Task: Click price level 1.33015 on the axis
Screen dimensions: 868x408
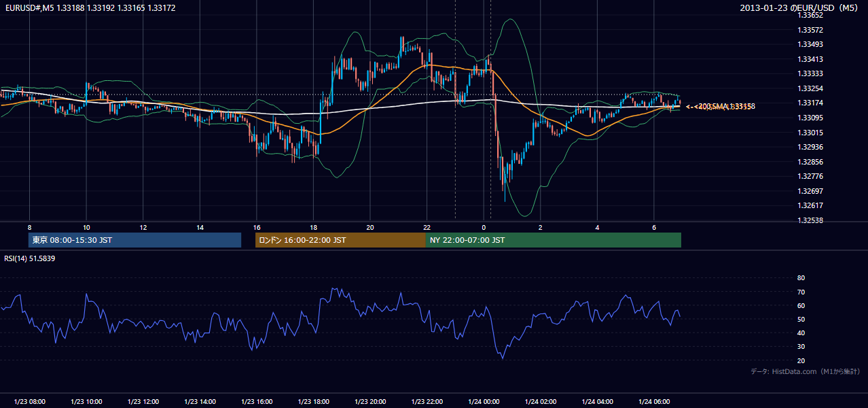Action: tap(810, 133)
